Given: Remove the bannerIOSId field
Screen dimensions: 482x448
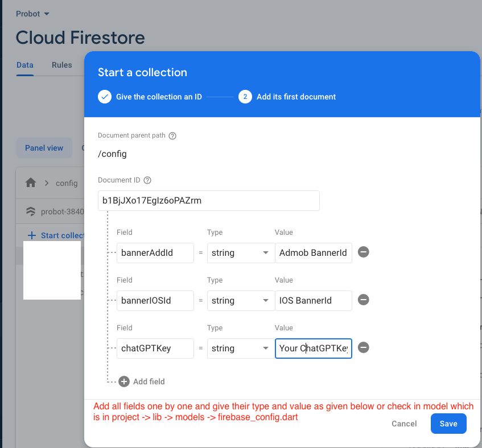Looking at the screenshot, I should 363,300.
